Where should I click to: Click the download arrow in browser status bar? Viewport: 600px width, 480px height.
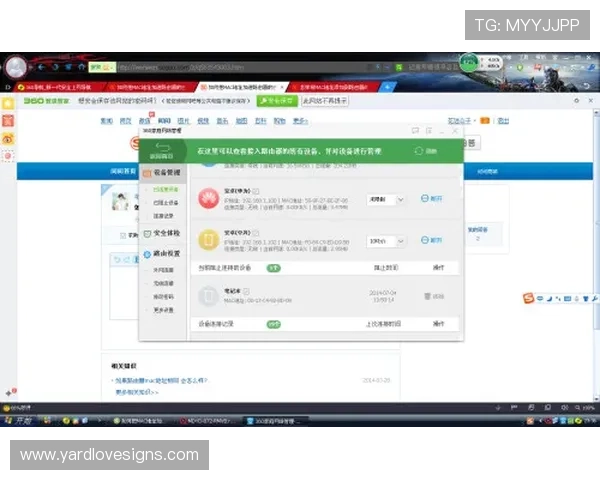coord(498,408)
